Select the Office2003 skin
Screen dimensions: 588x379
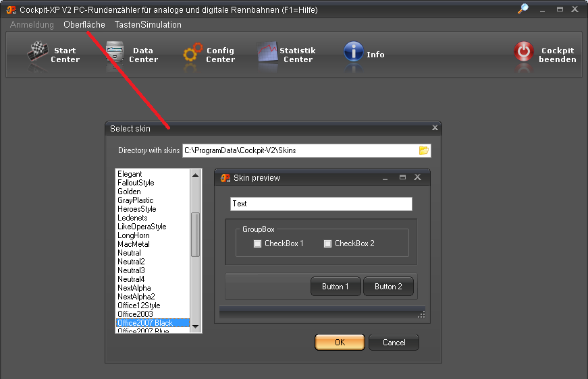pos(153,314)
